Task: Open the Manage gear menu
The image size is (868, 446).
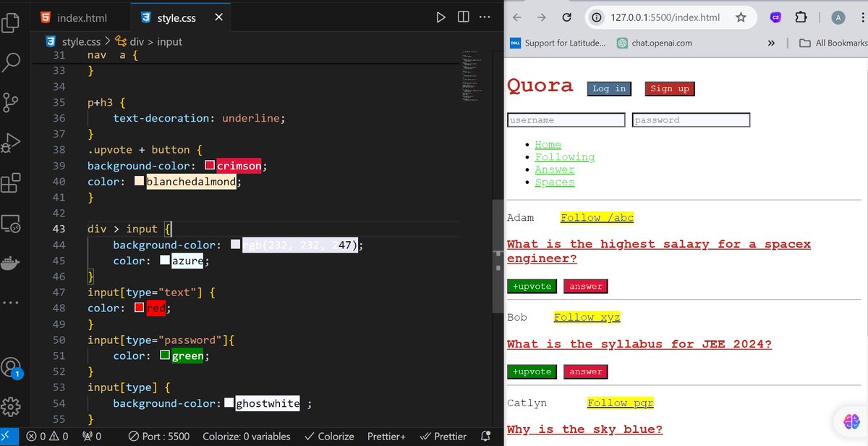Action: pos(11,406)
